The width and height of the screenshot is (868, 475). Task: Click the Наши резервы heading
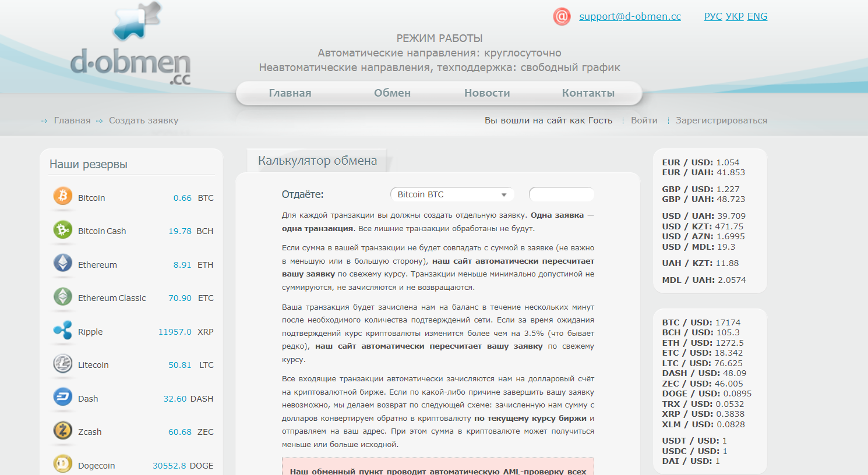coord(89,164)
